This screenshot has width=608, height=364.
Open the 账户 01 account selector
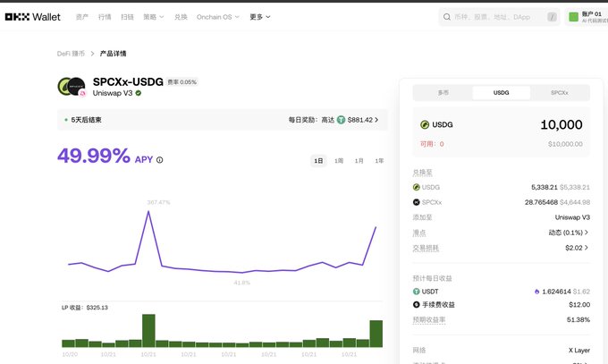(x=587, y=17)
